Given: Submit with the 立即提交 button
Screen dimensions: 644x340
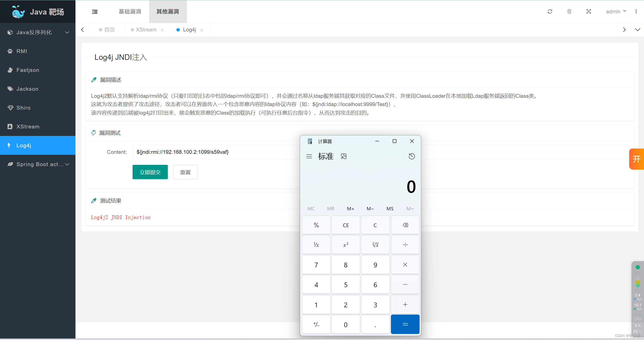Looking at the screenshot, I should coord(150,172).
